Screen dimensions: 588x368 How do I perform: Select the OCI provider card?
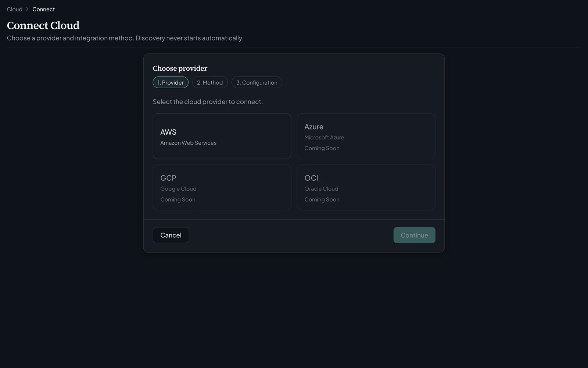(x=366, y=187)
